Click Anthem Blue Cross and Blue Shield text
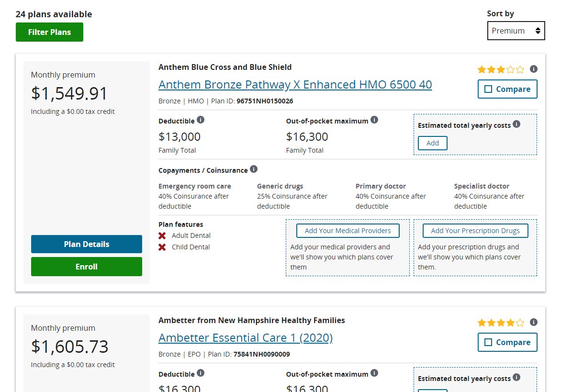Image resolution: width=561 pixels, height=392 pixels. coord(225,67)
